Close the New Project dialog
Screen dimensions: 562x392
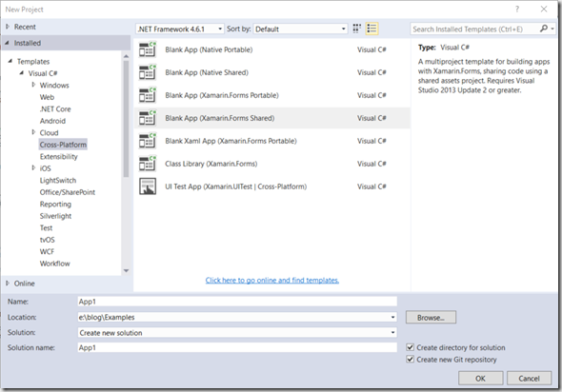pos(544,10)
